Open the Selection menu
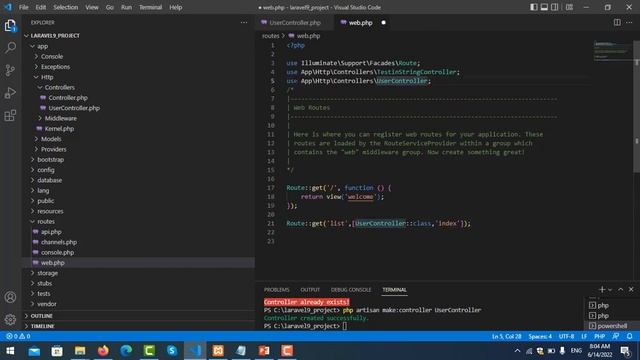The height and width of the screenshot is (360, 640). (x=65, y=7)
